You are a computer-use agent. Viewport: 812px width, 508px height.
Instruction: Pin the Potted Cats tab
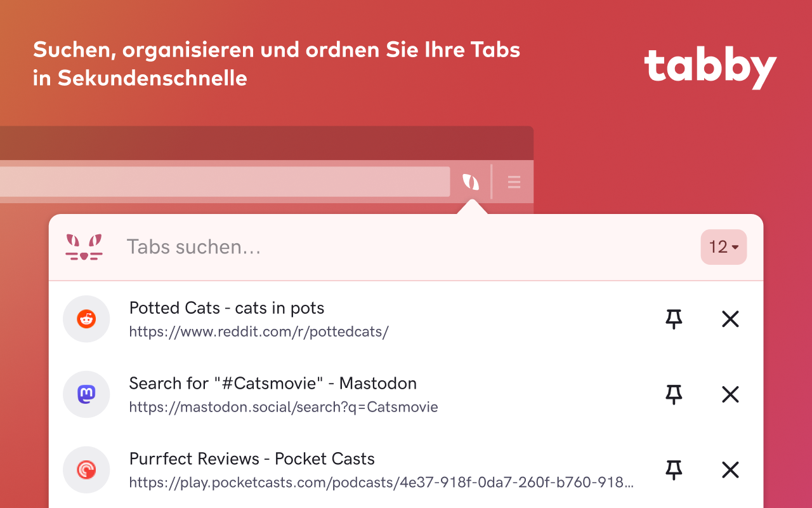coord(674,319)
